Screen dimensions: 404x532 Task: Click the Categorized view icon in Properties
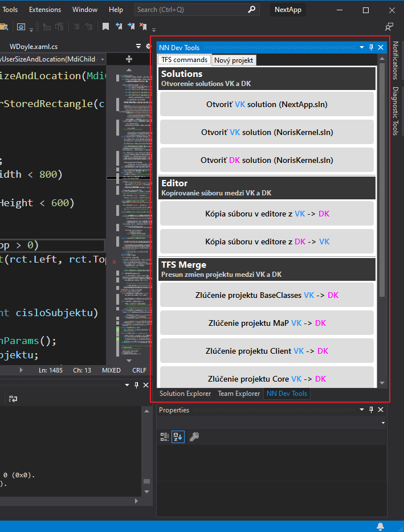click(165, 437)
